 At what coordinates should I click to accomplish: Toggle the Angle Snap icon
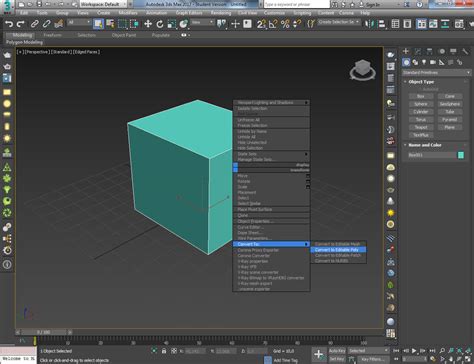pyautogui.click(x=273, y=24)
